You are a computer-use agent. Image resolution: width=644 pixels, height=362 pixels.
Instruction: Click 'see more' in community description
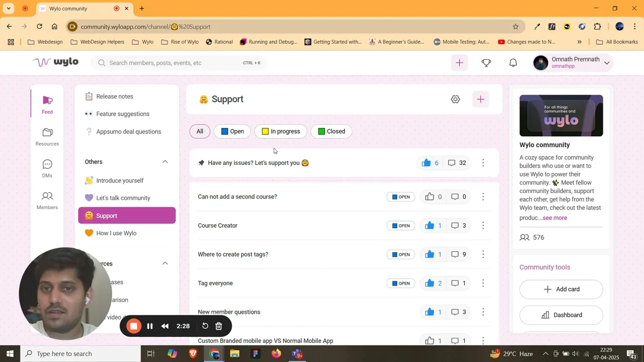point(555,218)
